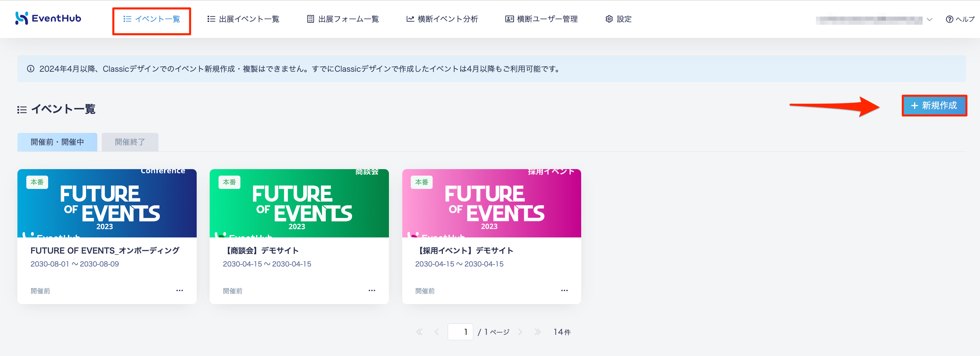
Task: Go to first page with double-left arrow
Action: pos(419,332)
